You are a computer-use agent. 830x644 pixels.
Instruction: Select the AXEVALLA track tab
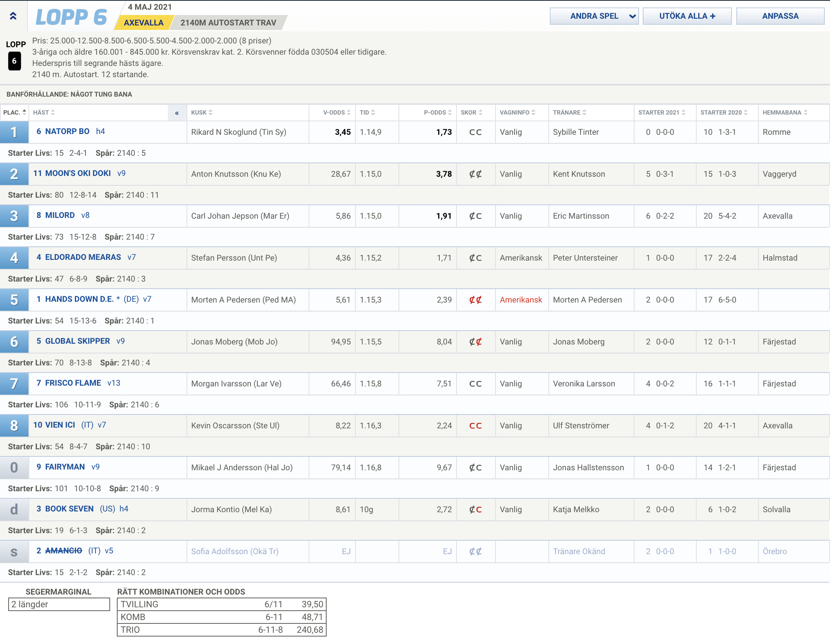coord(144,22)
